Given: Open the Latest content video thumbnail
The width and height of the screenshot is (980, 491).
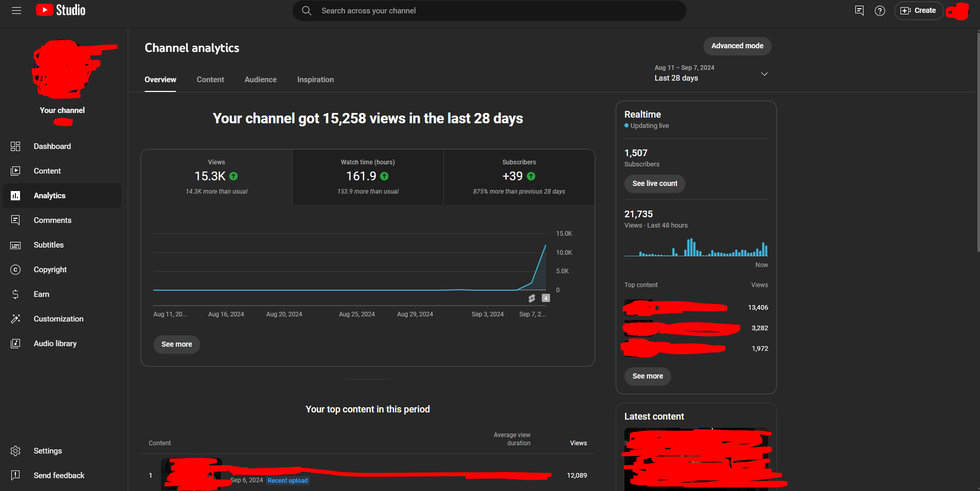Looking at the screenshot, I should 696,459.
